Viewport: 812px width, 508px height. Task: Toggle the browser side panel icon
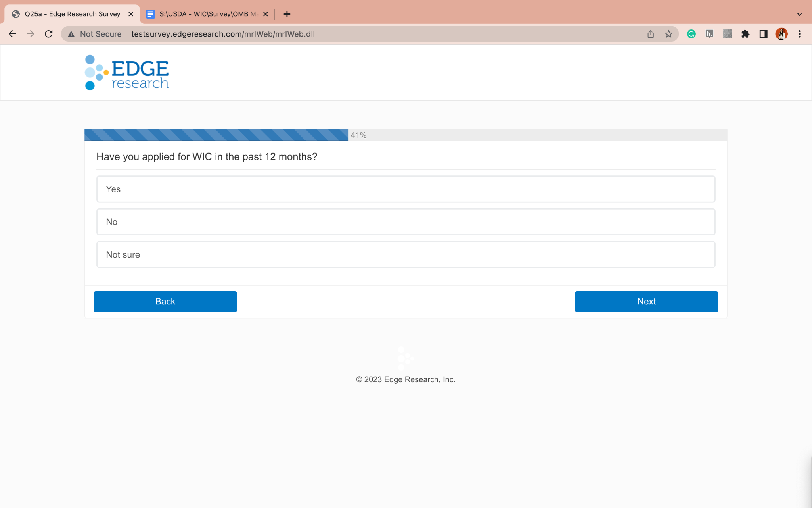tap(763, 34)
